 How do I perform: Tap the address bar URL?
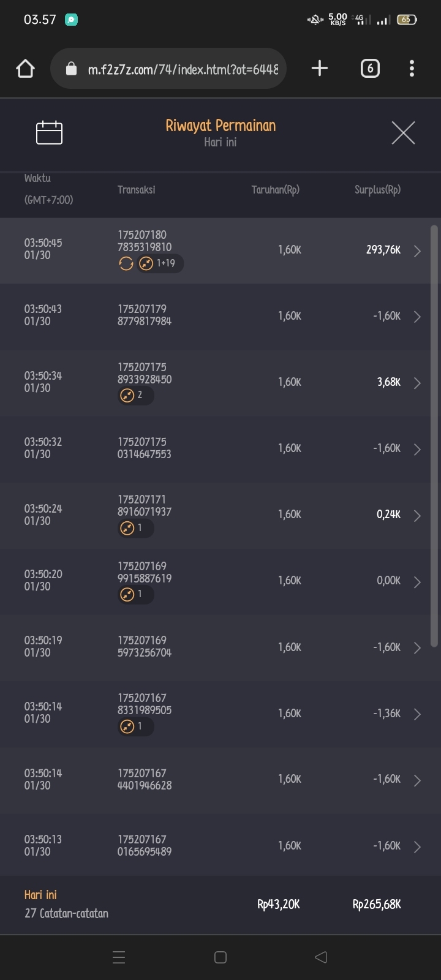[183, 69]
